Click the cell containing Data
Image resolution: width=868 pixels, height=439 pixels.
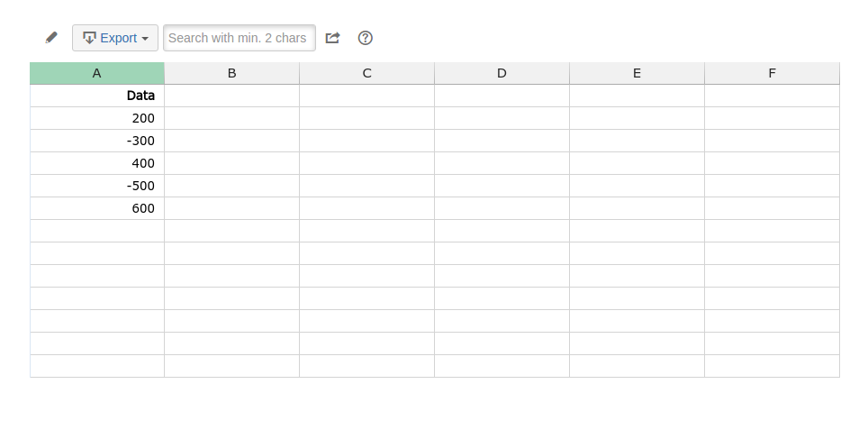click(97, 96)
